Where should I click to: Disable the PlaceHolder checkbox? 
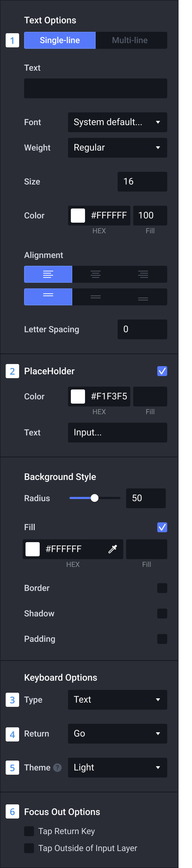[162, 371]
